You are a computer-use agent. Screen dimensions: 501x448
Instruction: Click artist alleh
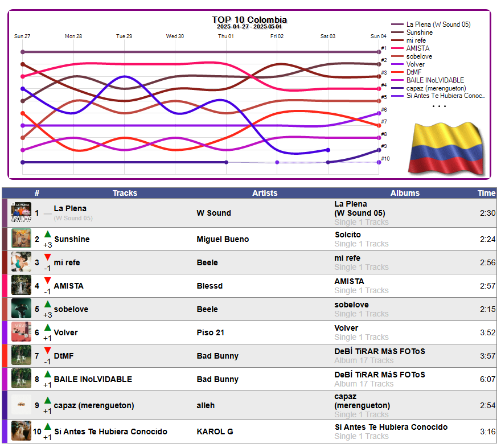coord(206,405)
